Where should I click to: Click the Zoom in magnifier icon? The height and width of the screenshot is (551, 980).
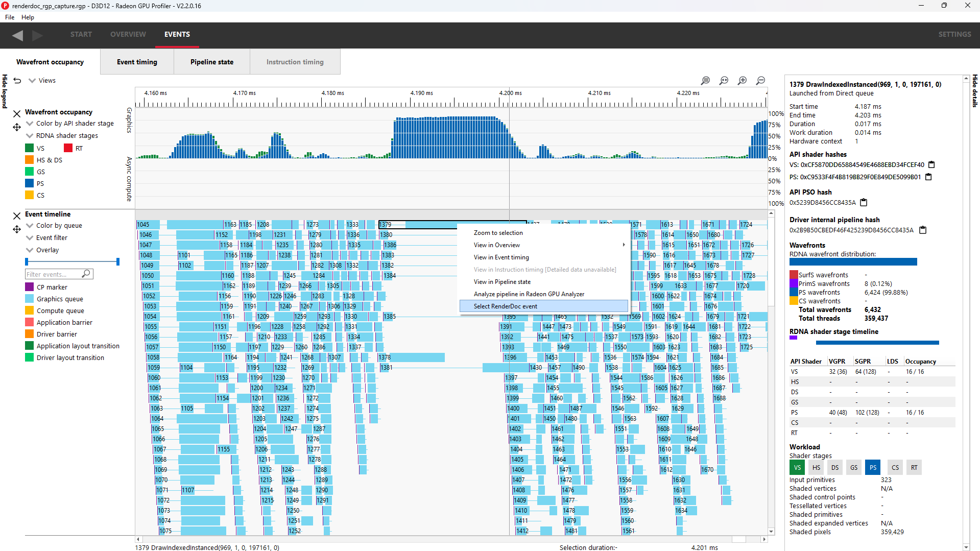(x=742, y=81)
